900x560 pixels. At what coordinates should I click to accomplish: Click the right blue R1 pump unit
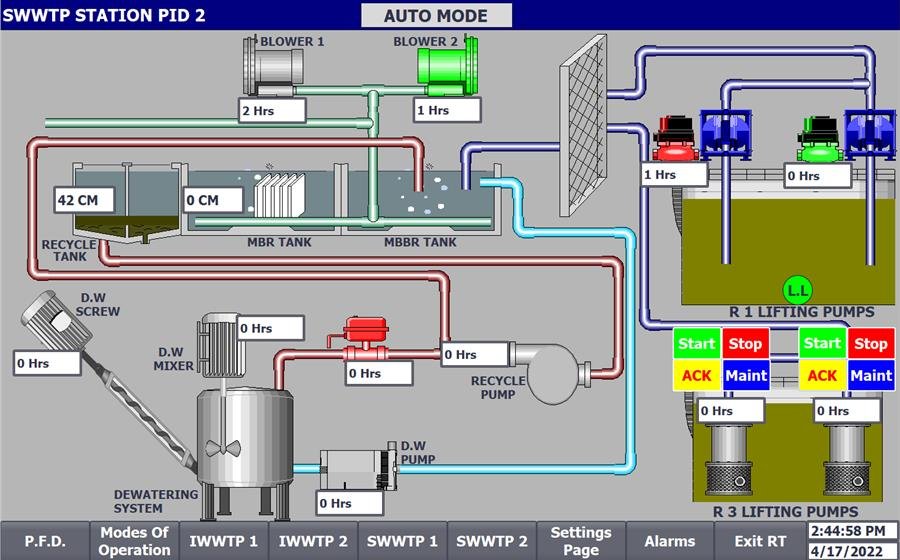pos(870,135)
